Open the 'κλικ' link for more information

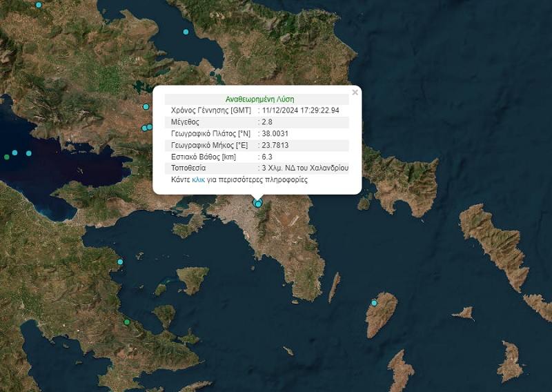click(198, 179)
